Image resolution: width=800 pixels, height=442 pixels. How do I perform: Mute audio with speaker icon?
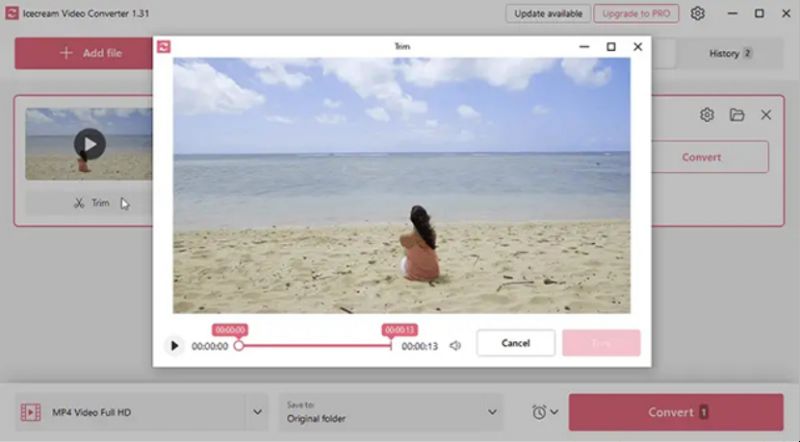455,346
